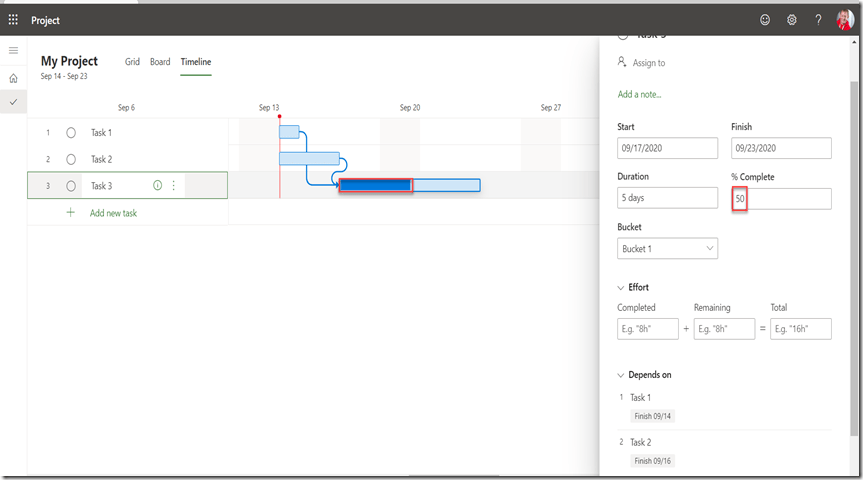Click the smiley feedback icon
Image resolution: width=863 pixels, height=480 pixels.
(x=766, y=20)
